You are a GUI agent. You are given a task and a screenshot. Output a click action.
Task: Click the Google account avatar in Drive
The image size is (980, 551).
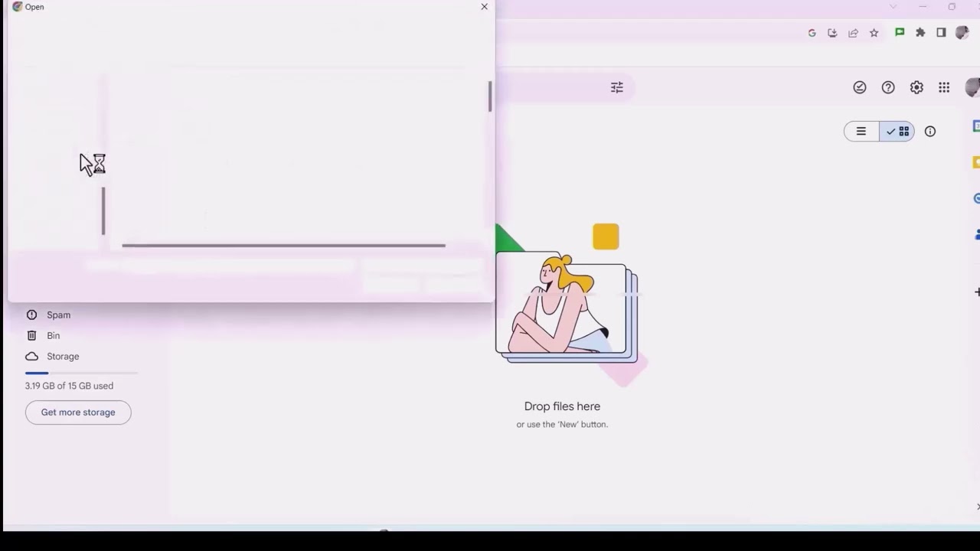[972, 87]
